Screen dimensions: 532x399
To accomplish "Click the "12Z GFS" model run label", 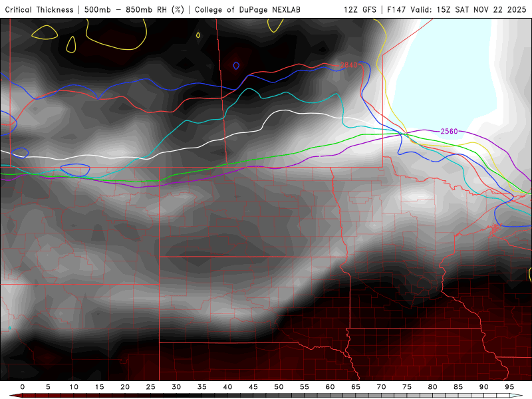I will (360, 9).
